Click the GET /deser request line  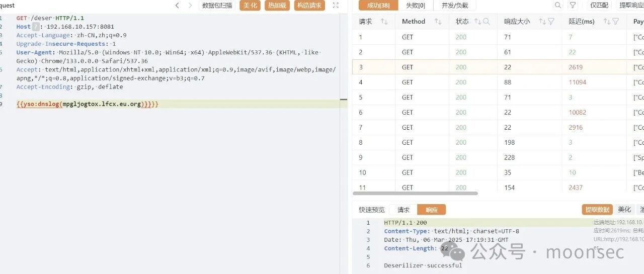coord(50,18)
